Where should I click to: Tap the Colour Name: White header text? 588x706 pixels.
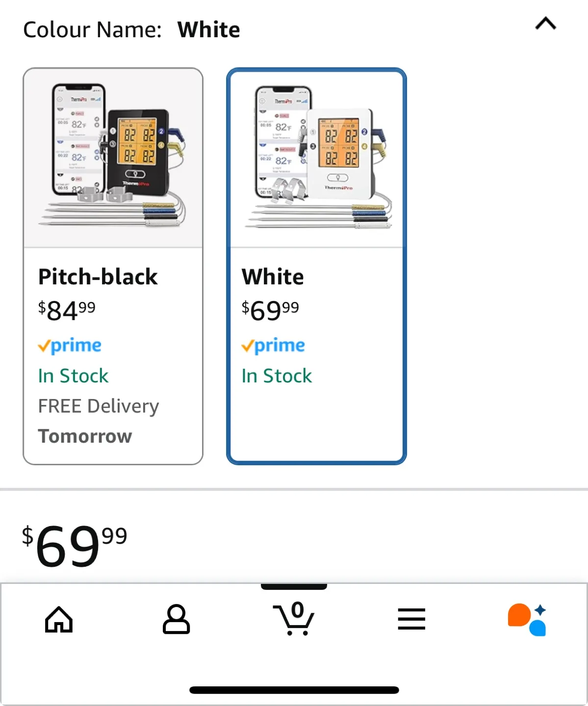click(131, 30)
